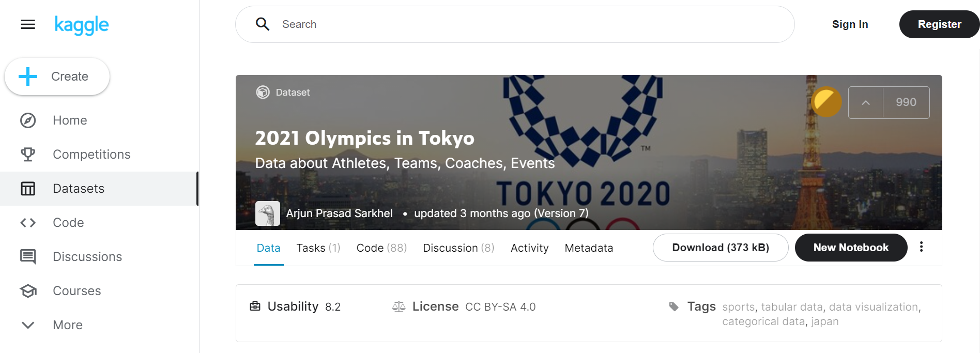Create a New Notebook

tap(851, 248)
